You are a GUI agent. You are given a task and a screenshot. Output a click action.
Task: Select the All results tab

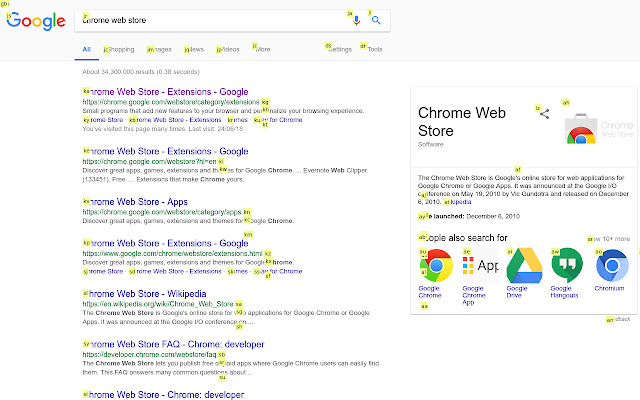(87, 49)
